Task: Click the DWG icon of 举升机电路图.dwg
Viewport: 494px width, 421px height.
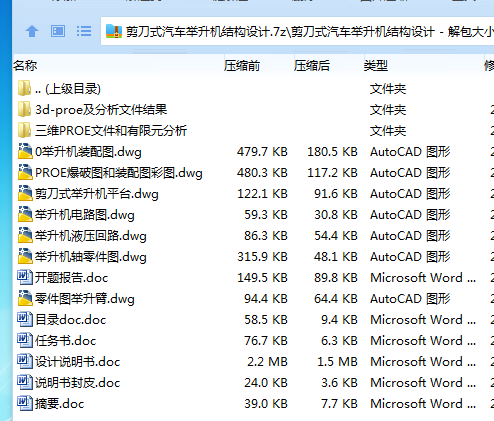Action: coord(25,214)
